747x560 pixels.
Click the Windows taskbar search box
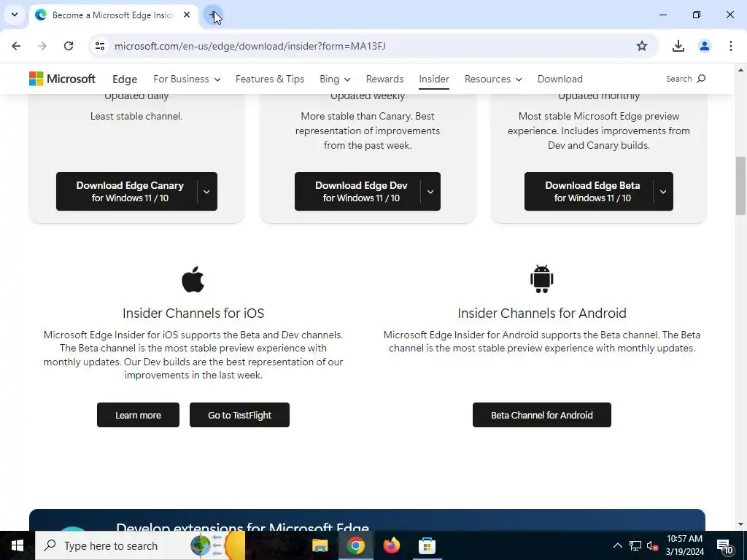coord(141,545)
